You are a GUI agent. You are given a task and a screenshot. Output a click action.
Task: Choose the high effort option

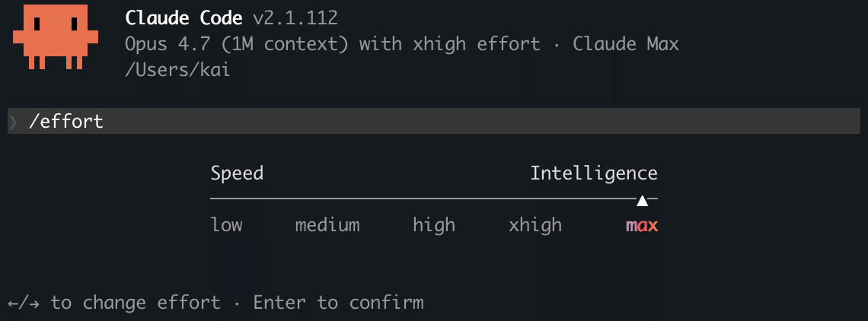pos(434,225)
